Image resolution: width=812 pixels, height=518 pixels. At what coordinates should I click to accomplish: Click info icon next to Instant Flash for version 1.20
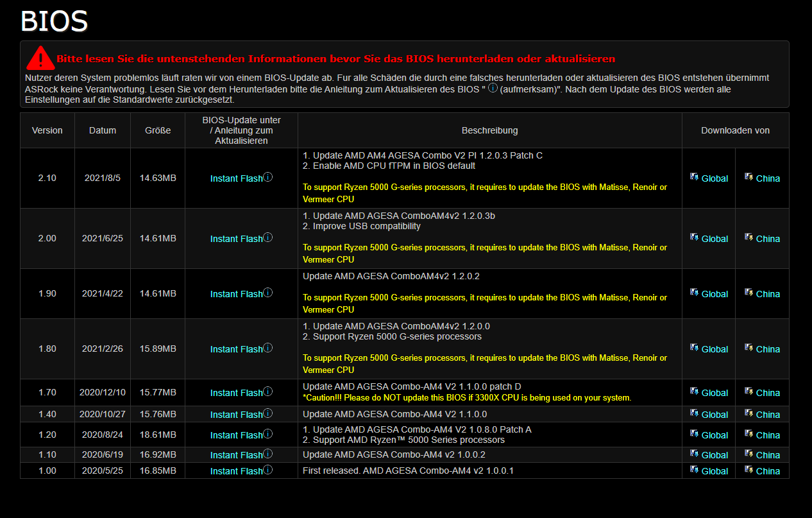[x=268, y=434]
